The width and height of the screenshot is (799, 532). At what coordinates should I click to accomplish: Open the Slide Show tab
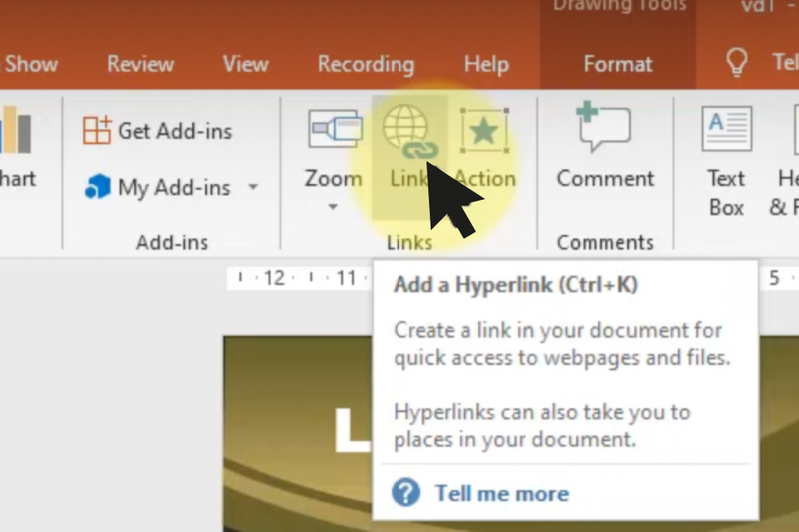29,64
